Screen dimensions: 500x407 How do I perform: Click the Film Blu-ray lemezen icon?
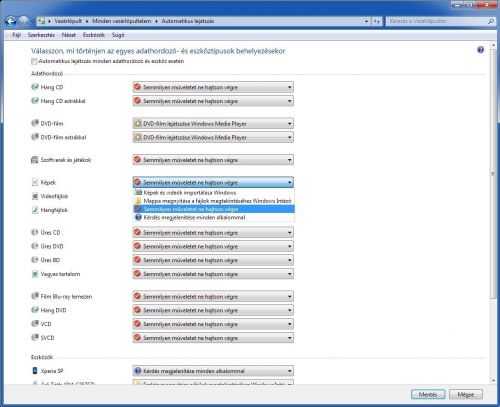[35, 296]
